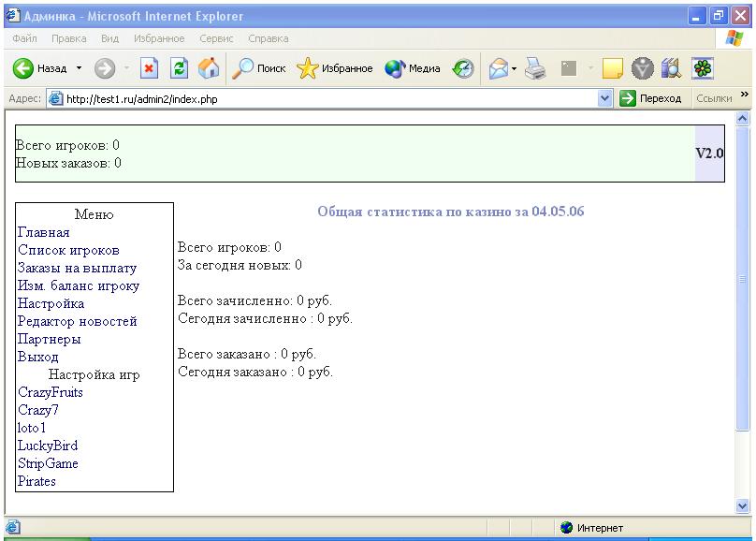Expand the address bar dropdown
The height and width of the screenshot is (541, 756).
tap(604, 99)
